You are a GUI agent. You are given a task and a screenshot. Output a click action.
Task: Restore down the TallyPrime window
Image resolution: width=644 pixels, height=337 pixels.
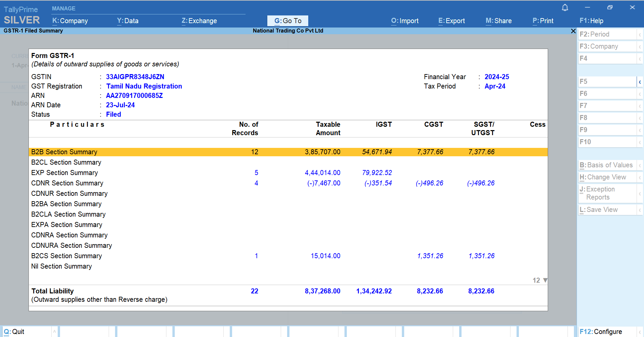point(610,7)
